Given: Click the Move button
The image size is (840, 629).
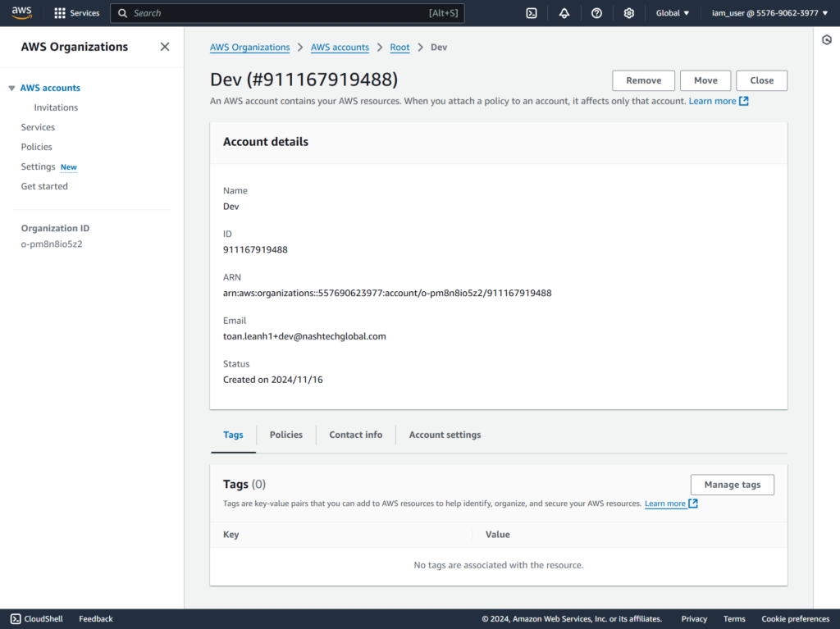Looking at the screenshot, I should point(705,80).
